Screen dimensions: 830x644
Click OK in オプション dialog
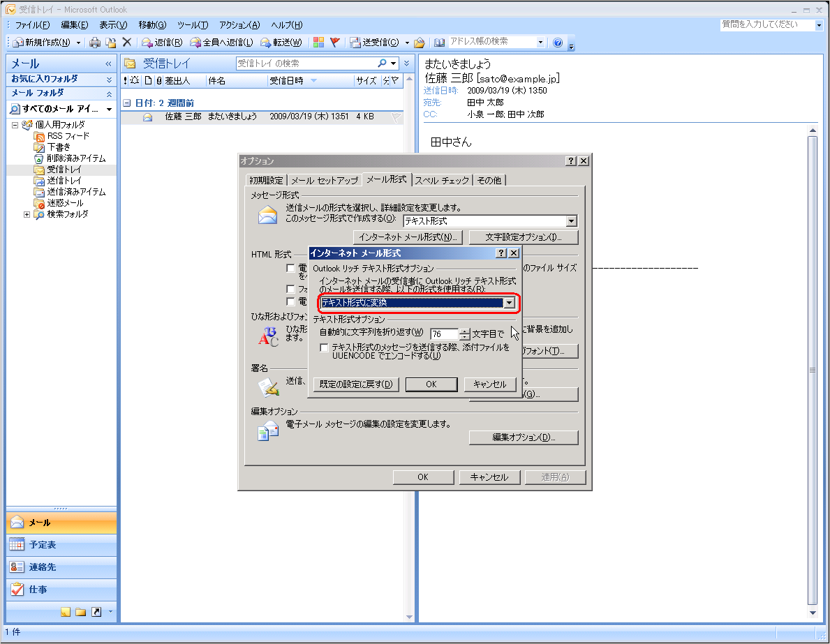(423, 477)
